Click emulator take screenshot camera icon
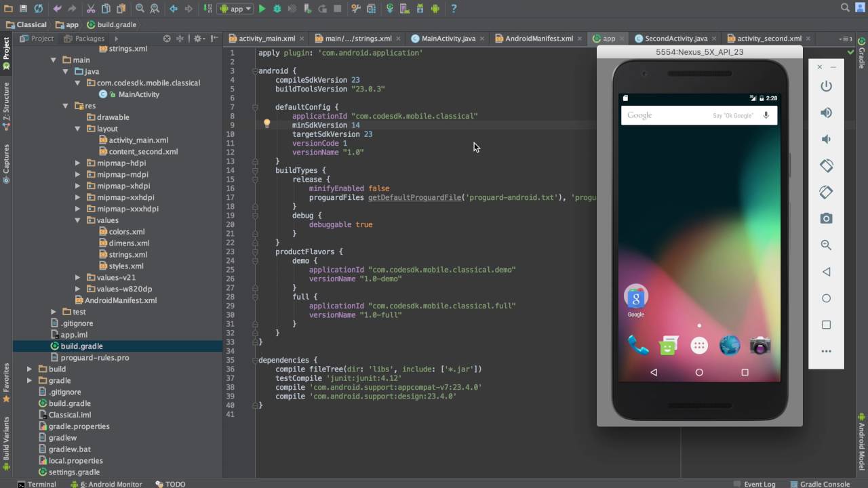The width and height of the screenshot is (868, 488). coord(826,218)
